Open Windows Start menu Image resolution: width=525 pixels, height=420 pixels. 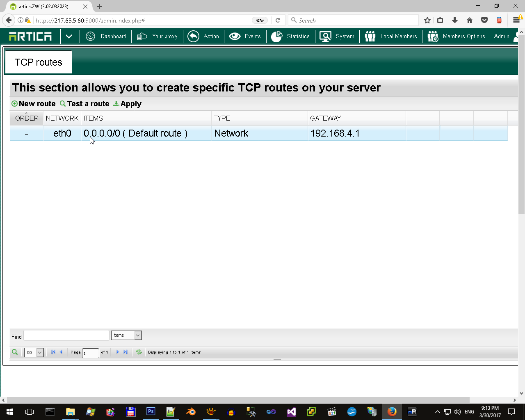point(10,412)
